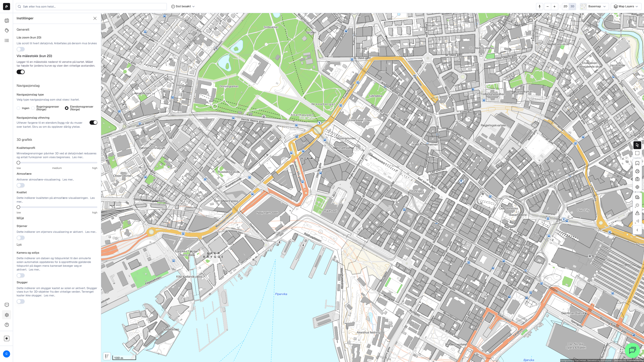Screen dimensions: 644x362
Task: Select the Ingen radio option
Action: (18, 108)
